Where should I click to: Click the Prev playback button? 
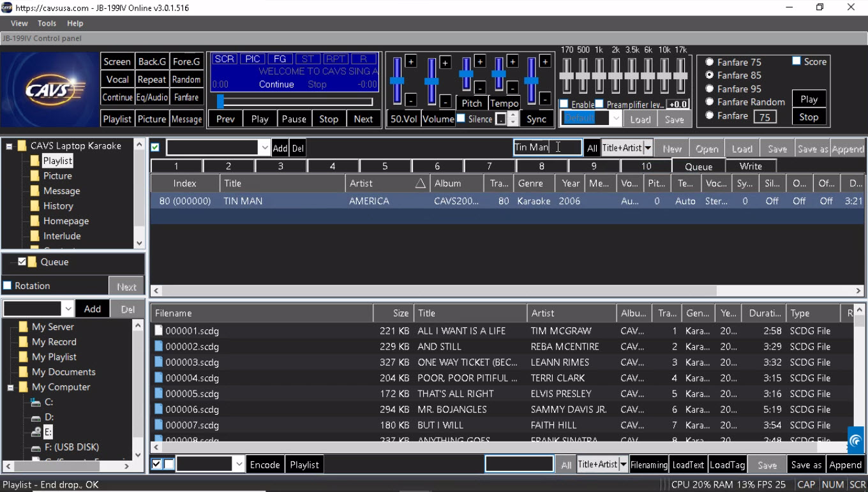(x=225, y=119)
